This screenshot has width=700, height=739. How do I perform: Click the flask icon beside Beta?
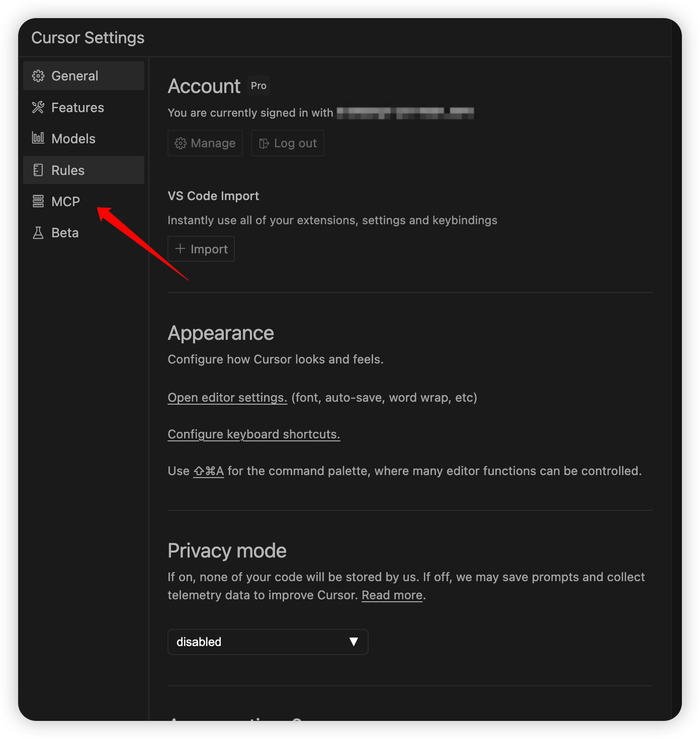[38, 233]
